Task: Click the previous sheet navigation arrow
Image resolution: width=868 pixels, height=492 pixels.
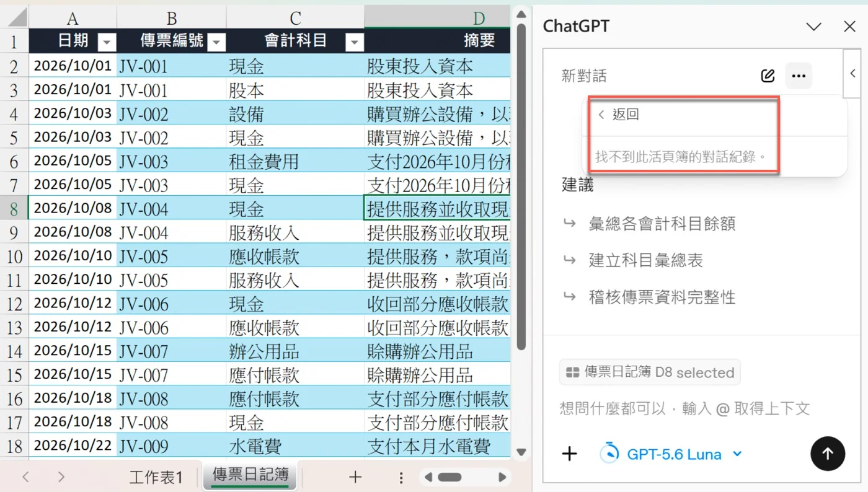Action: (25, 477)
